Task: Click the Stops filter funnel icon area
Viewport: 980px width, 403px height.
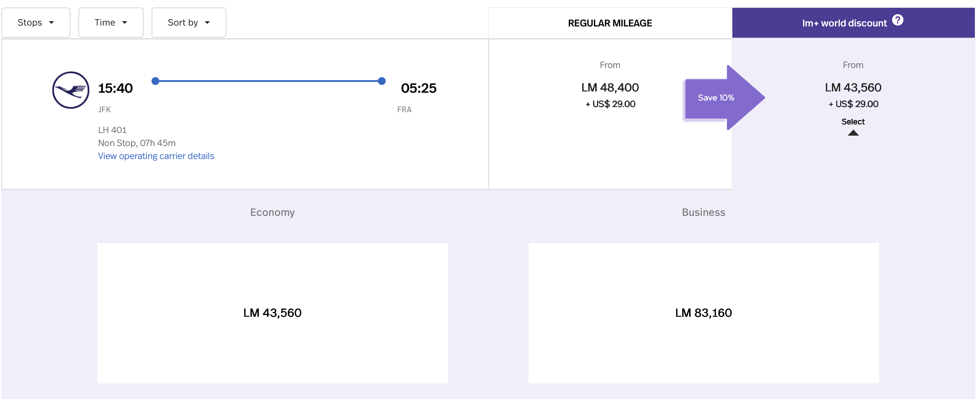Action: [x=52, y=22]
